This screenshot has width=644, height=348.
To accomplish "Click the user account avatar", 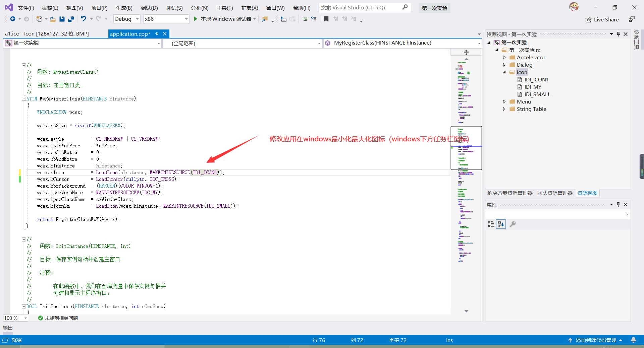I will (x=574, y=7).
